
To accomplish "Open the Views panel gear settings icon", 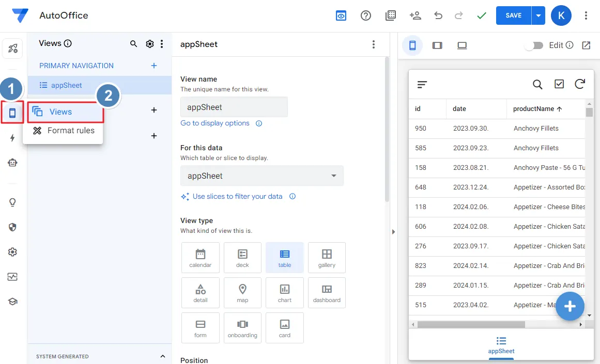I will [150, 43].
